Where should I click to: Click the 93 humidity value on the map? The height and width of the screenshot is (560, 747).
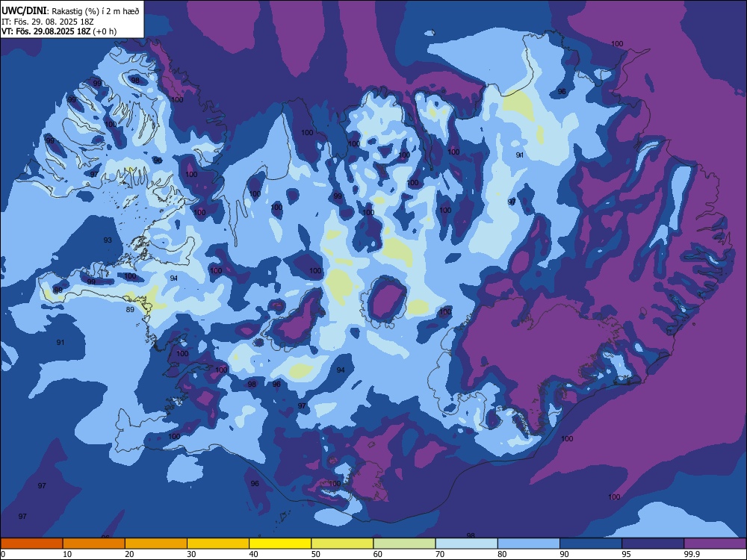108,240
